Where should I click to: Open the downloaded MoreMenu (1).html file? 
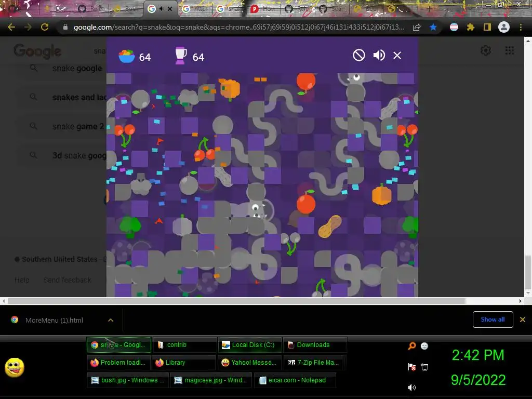tap(54, 320)
